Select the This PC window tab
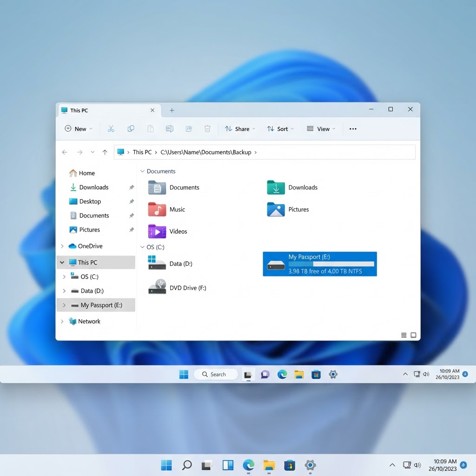 click(109, 111)
